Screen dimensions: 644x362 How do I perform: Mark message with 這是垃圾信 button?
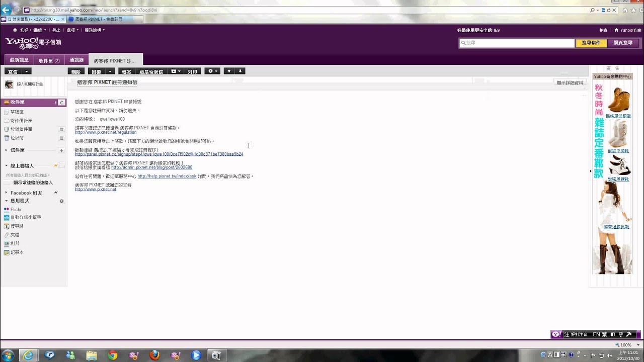tap(151, 71)
